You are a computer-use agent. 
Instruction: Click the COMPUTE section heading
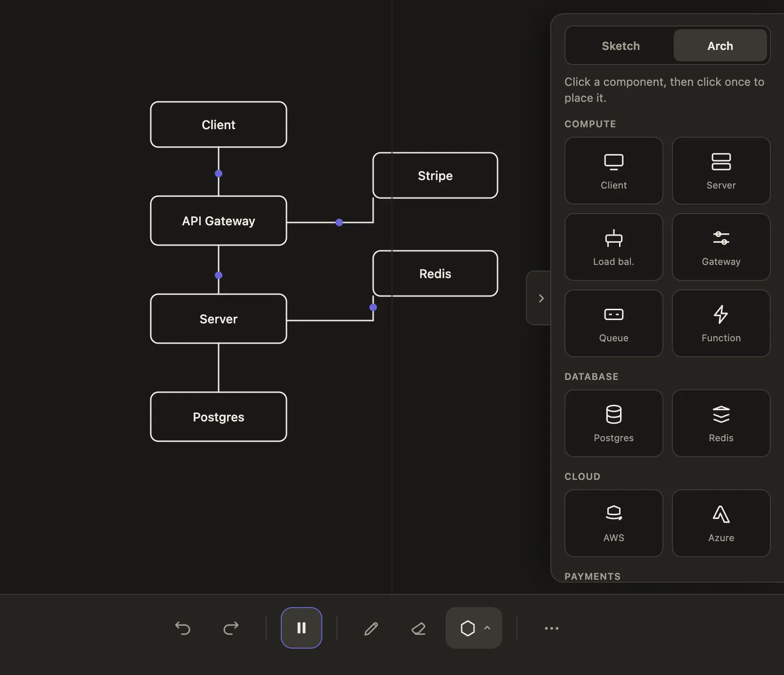click(590, 124)
